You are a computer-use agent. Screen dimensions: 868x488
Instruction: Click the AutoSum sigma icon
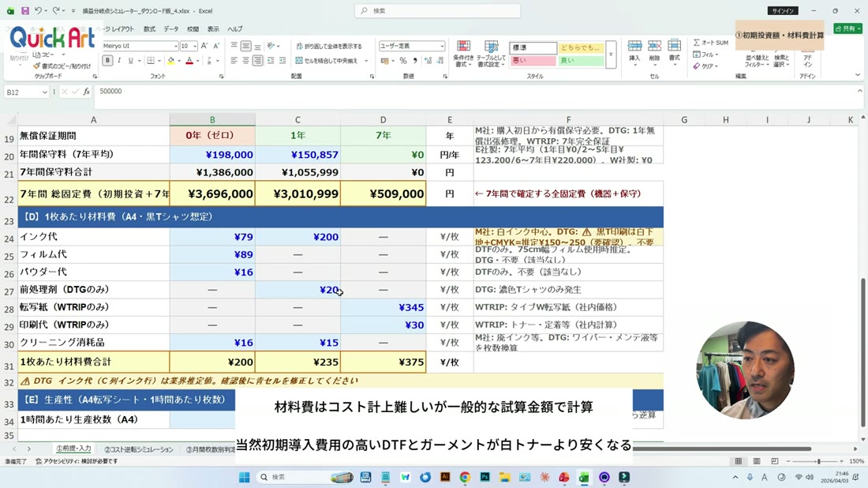pos(697,43)
